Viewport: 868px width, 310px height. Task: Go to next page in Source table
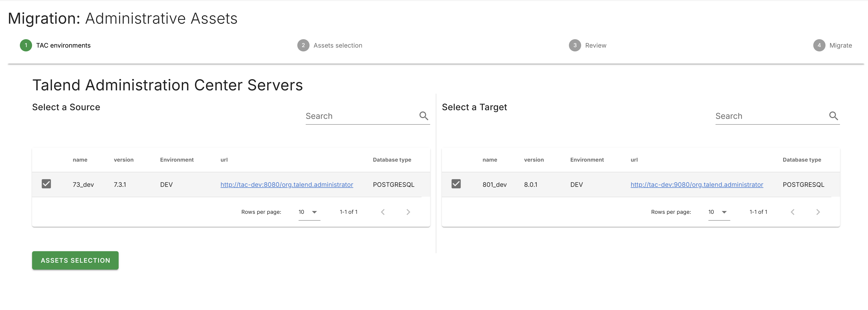click(x=408, y=212)
